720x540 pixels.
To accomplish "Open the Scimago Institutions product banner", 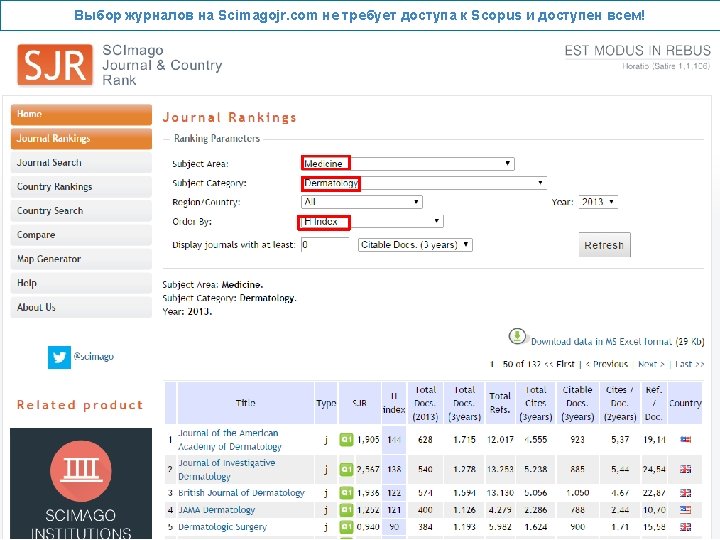I will coord(81,484).
